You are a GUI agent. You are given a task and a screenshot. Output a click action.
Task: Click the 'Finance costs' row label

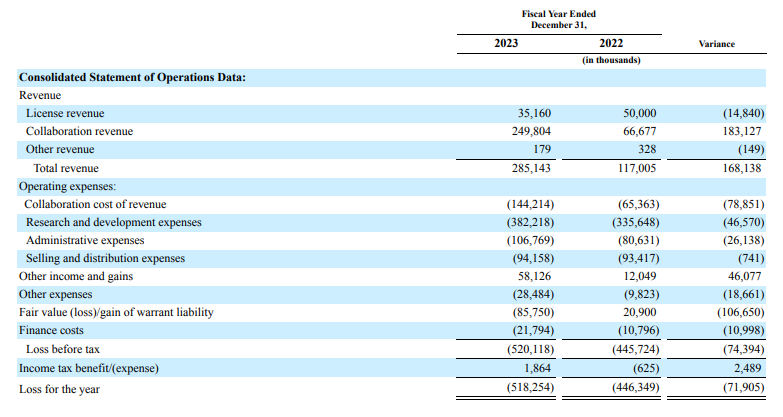(x=51, y=330)
